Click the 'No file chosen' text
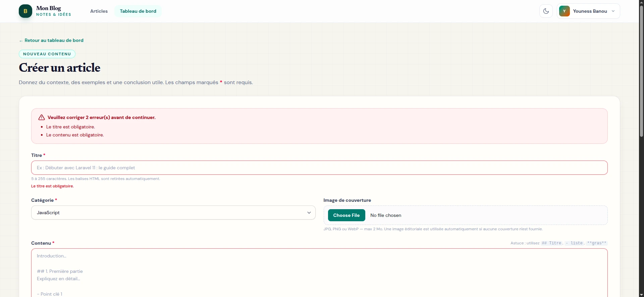 (386, 215)
